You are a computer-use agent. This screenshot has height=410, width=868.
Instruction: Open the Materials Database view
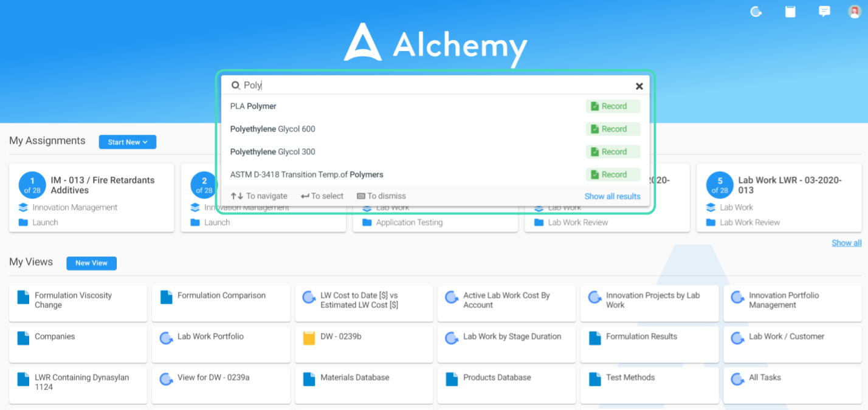(363, 385)
